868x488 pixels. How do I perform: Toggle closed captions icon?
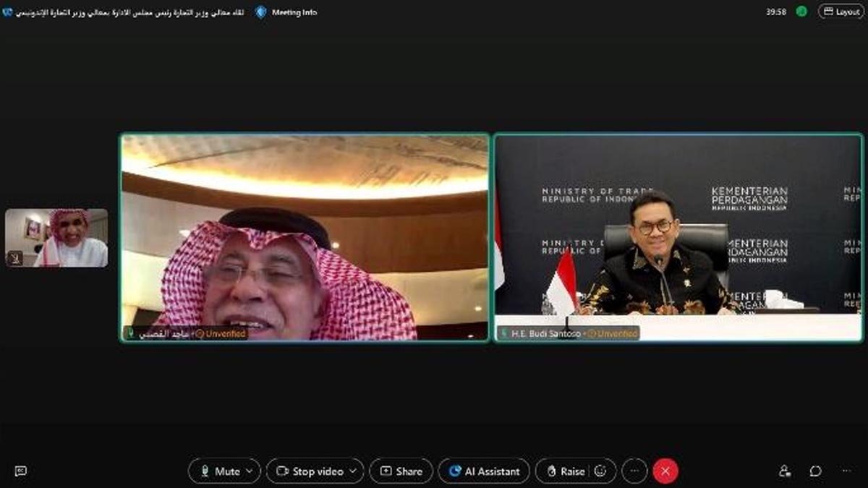coord(21,471)
